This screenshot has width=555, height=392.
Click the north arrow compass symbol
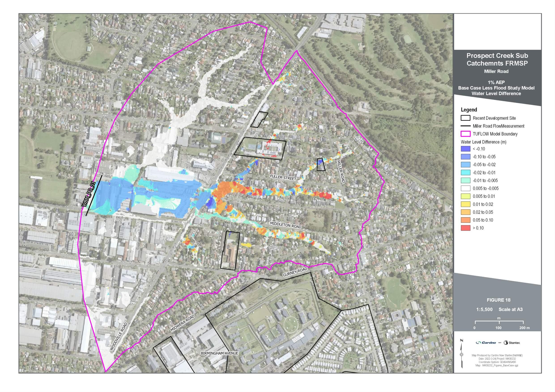[461, 354]
